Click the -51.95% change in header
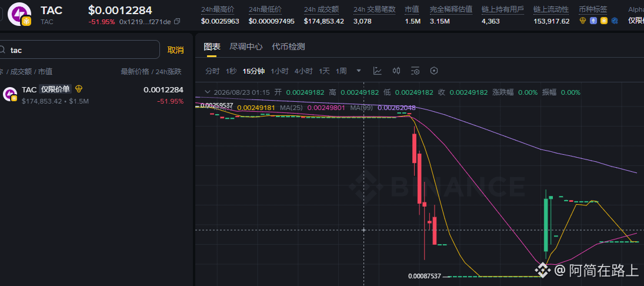This screenshot has height=286, width=644. click(x=101, y=22)
